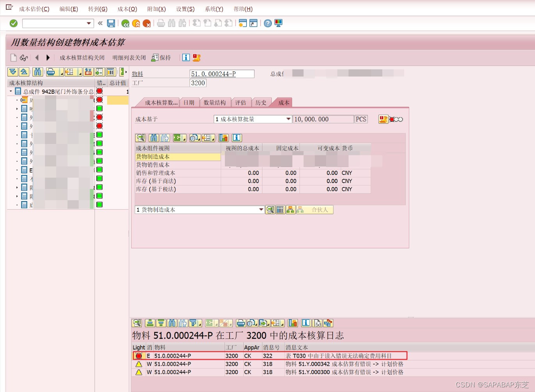Collapse the 总成件 942B tree node
This screenshot has width=535, height=392.
[10, 91]
